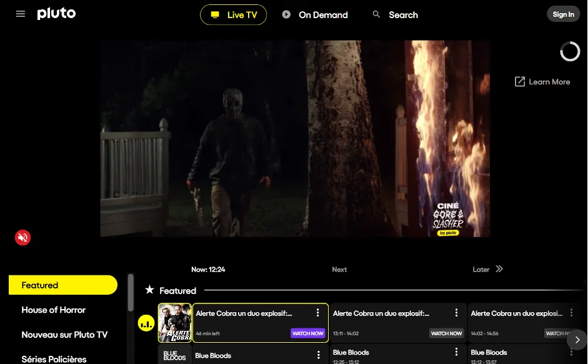
Task: Open Alerte Cobra channel thumbnail
Action: coord(175,323)
